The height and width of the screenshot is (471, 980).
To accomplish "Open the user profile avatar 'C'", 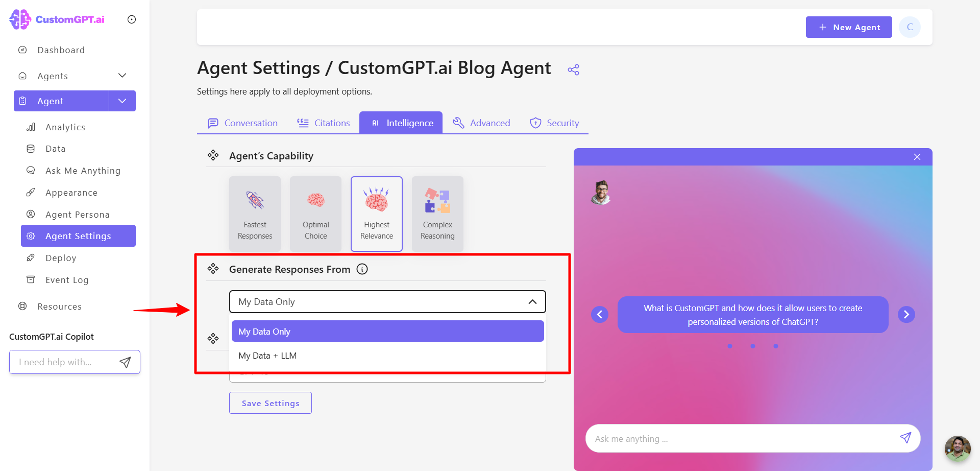I will (910, 27).
